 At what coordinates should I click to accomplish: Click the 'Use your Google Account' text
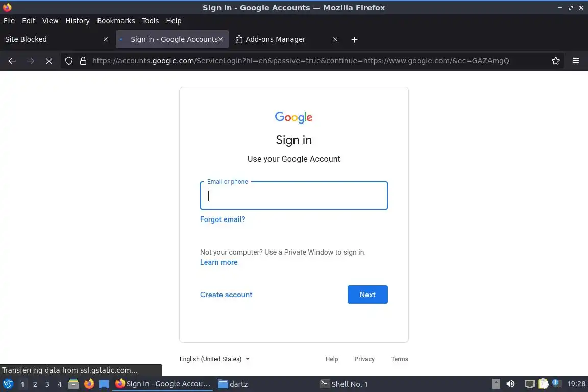293,159
